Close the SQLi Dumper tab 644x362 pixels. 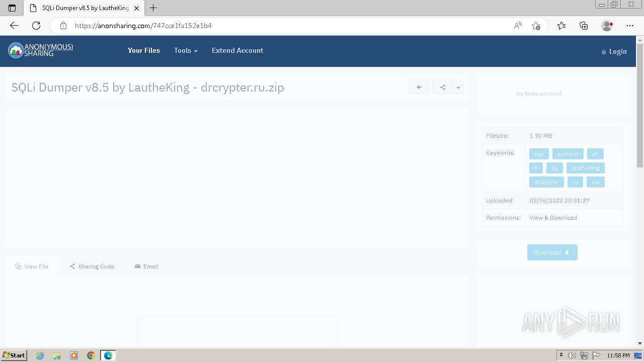point(136,8)
